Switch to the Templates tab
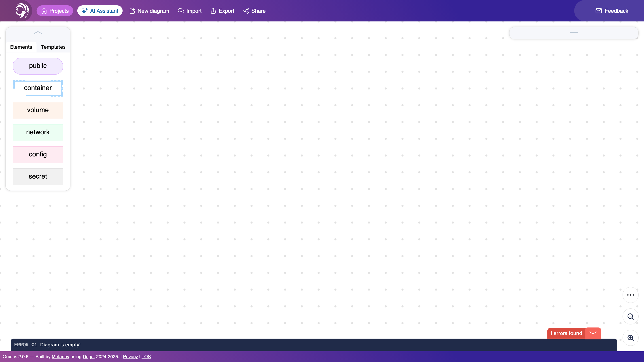The image size is (644, 362). (x=53, y=47)
